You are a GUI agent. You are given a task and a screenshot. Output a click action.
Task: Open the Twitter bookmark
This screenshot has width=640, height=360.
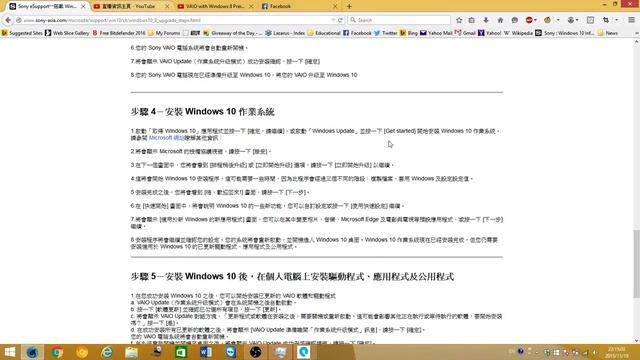pos(386,33)
